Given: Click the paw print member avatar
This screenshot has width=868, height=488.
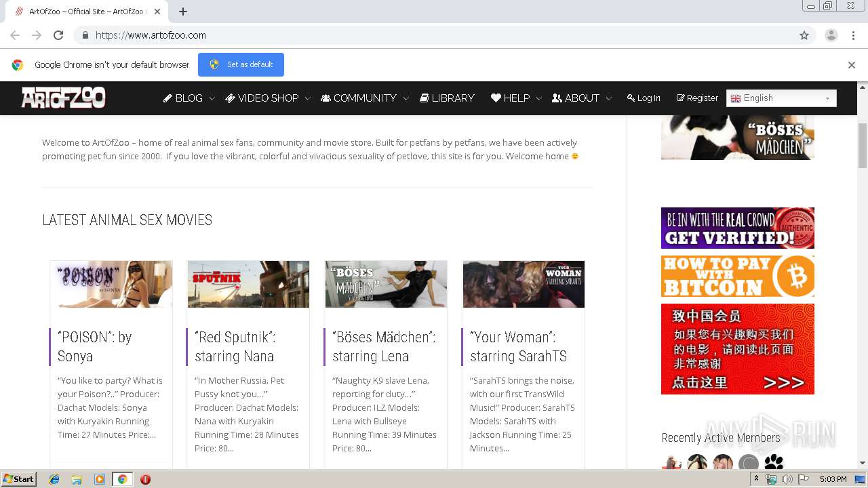Looking at the screenshot, I should point(774,463).
